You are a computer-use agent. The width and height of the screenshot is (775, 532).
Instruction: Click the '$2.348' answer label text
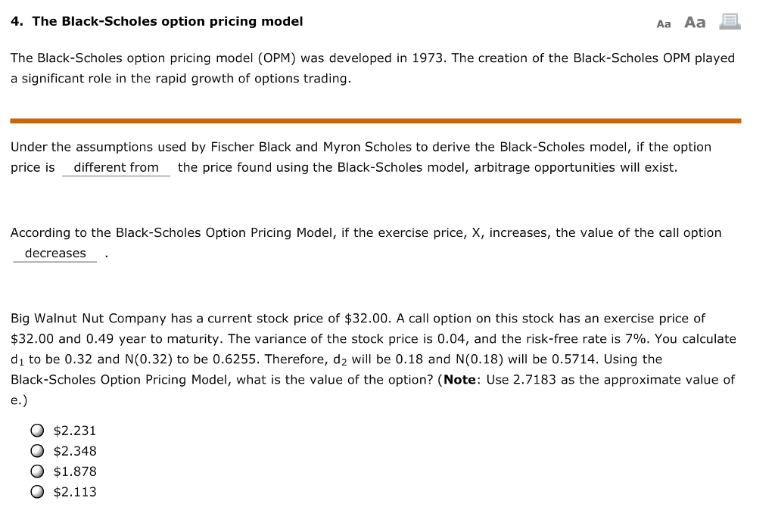coord(75,450)
